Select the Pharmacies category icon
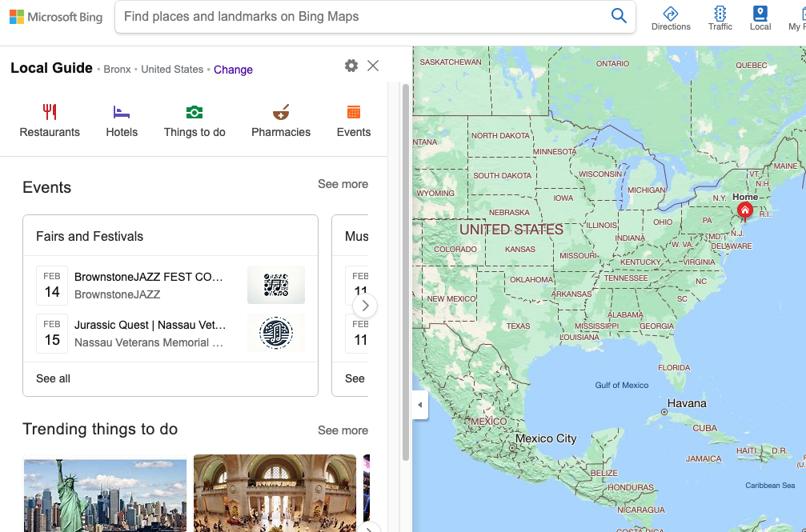This screenshot has width=806, height=532. [280, 114]
